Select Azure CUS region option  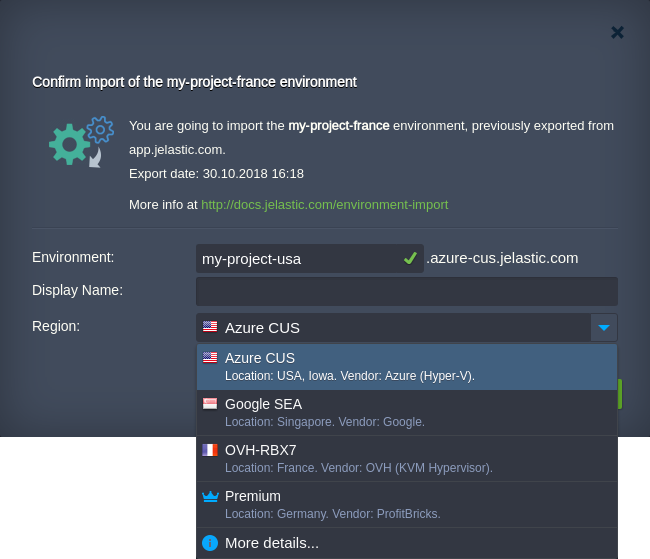click(407, 367)
